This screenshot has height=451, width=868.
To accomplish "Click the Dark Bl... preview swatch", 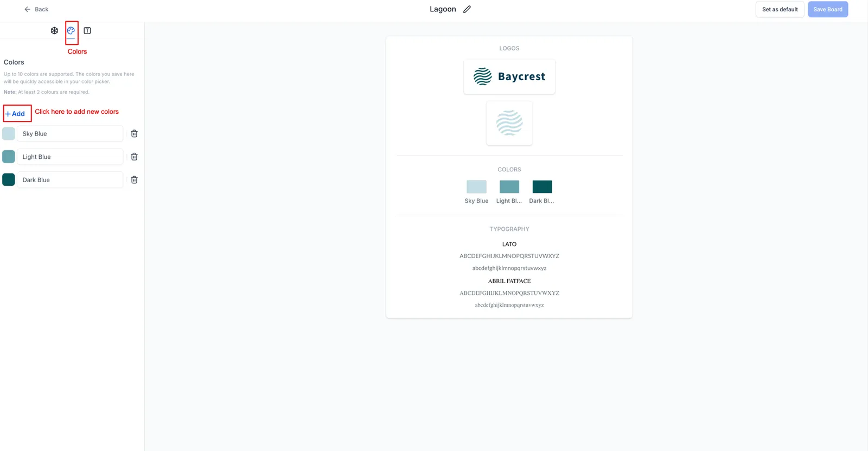I will pos(542,186).
